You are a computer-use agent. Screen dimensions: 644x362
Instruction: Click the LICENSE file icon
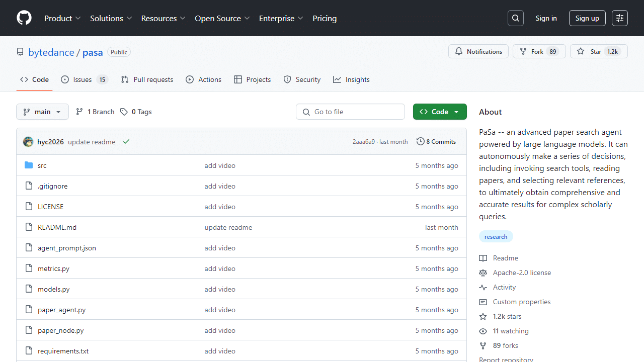click(x=29, y=207)
